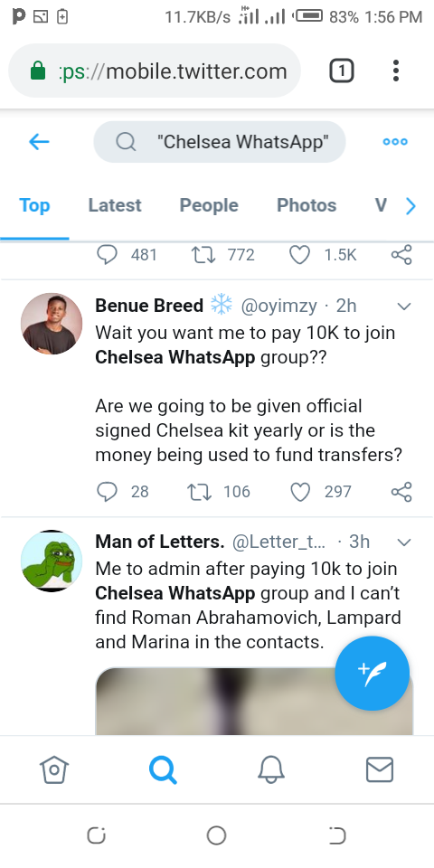Expand the caret menu on Benue Breed's tweet
Image resolution: width=434 pixels, height=868 pixels.
point(405,307)
